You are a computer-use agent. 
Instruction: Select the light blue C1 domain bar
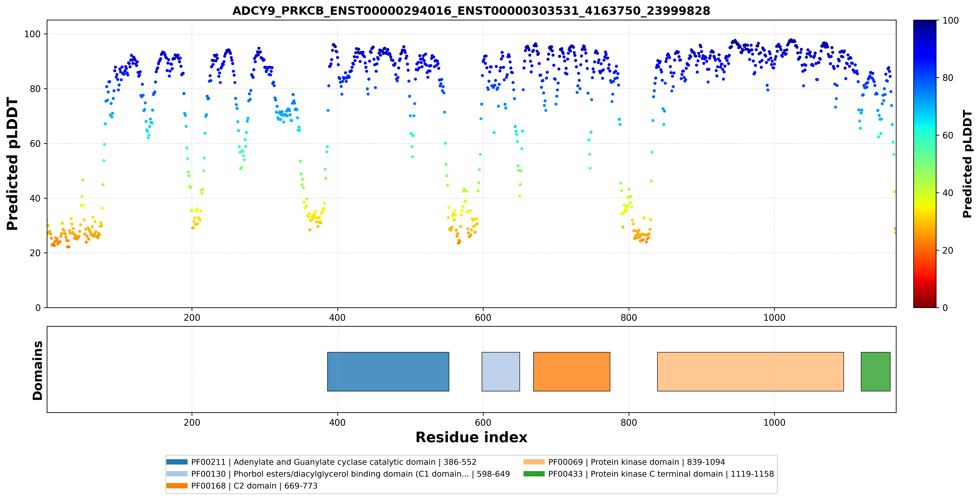coord(501,371)
